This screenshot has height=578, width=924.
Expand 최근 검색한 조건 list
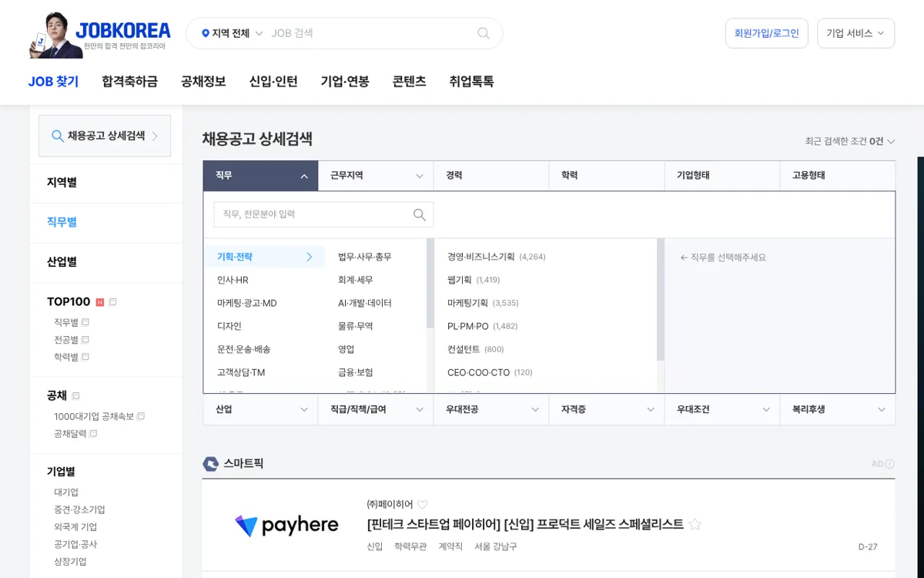850,141
